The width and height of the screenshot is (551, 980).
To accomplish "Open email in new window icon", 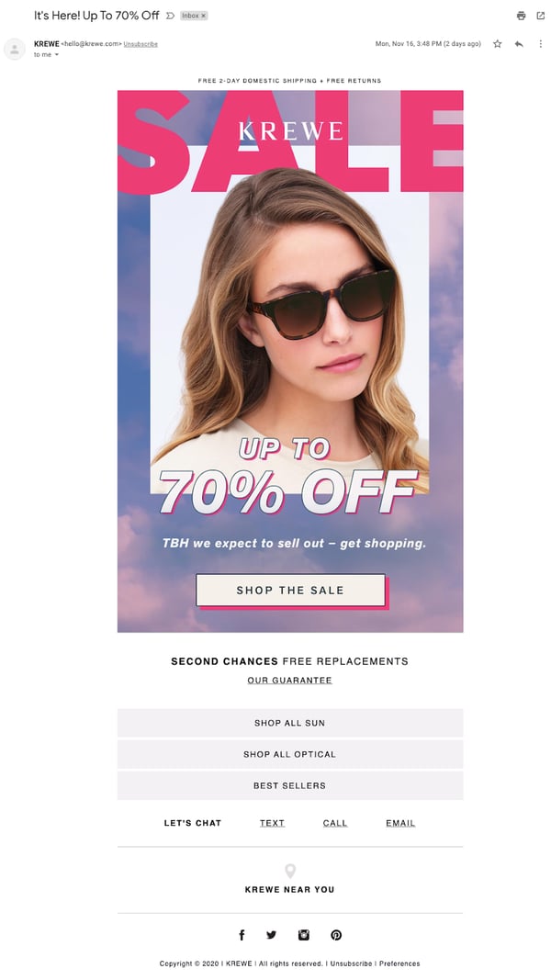I will 540,16.
